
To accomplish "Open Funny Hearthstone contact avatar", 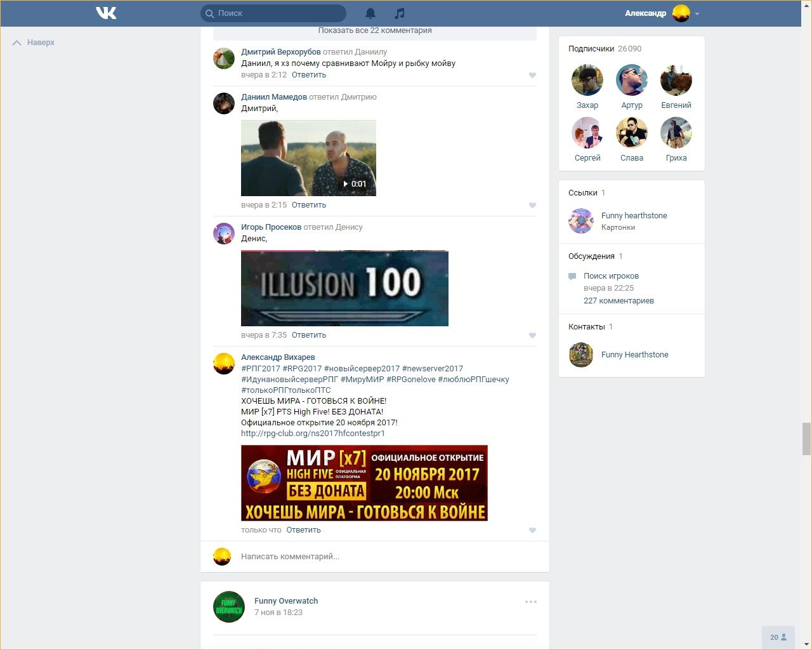I will coord(581,355).
